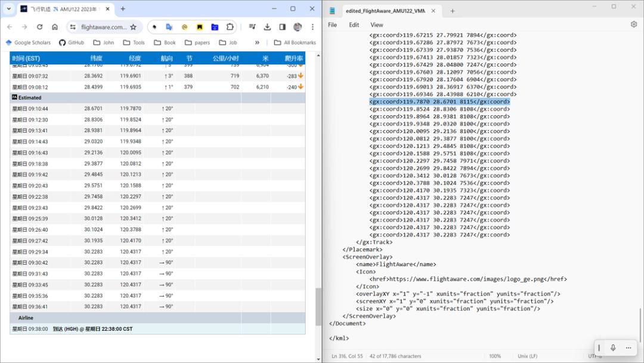Open the papers bookmarks folder
644x363 pixels.
tap(197, 42)
